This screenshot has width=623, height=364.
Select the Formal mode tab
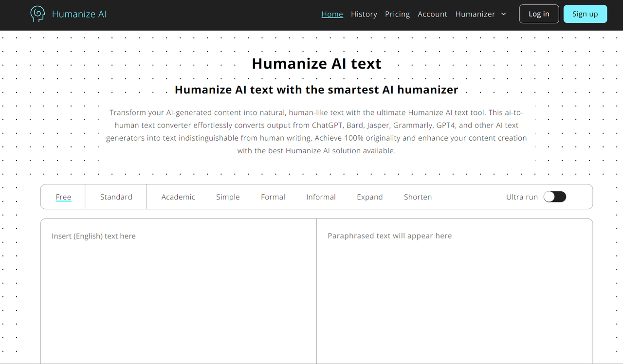tap(273, 197)
